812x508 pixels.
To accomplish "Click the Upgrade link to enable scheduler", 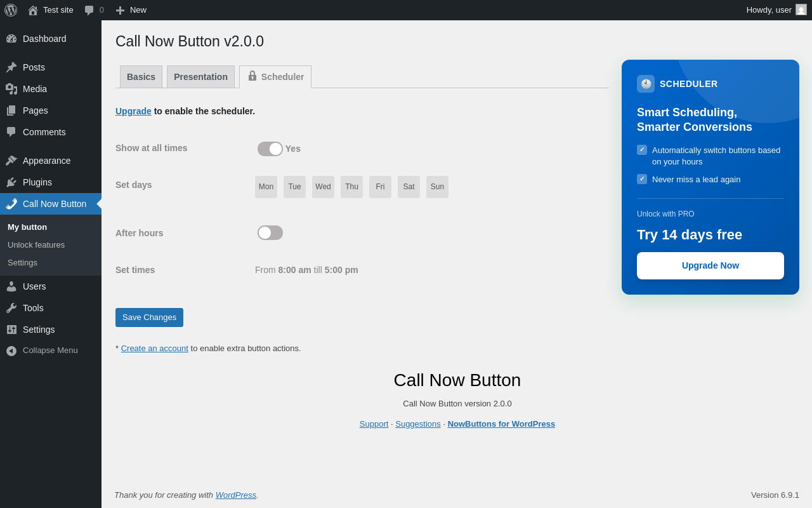I will point(133,111).
